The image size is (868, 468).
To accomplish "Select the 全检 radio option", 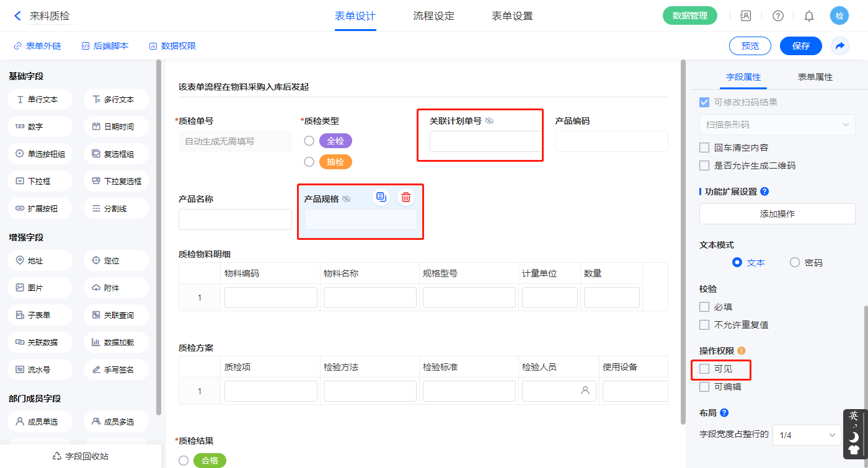I will pyautogui.click(x=309, y=141).
